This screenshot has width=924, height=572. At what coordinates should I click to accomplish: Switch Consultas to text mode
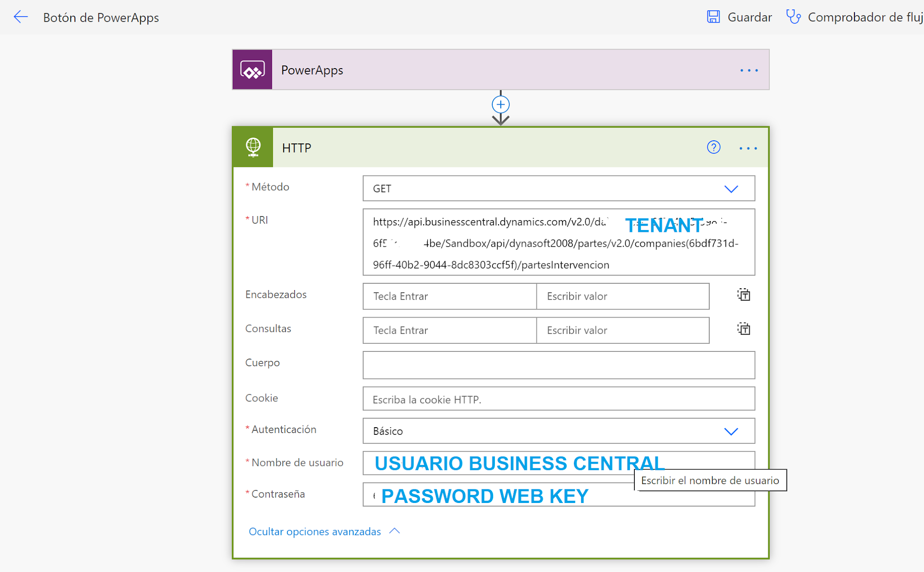(x=743, y=329)
